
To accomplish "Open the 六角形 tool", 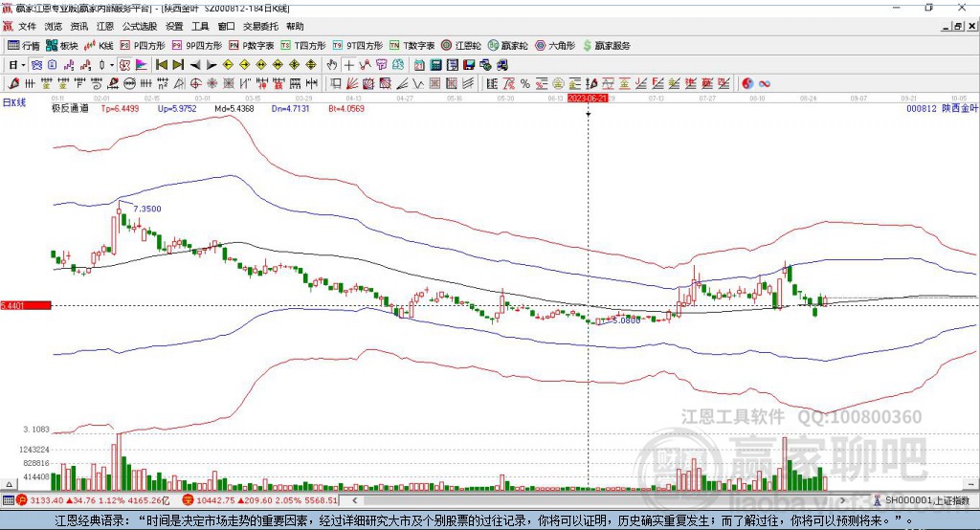I will click(x=555, y=46).
